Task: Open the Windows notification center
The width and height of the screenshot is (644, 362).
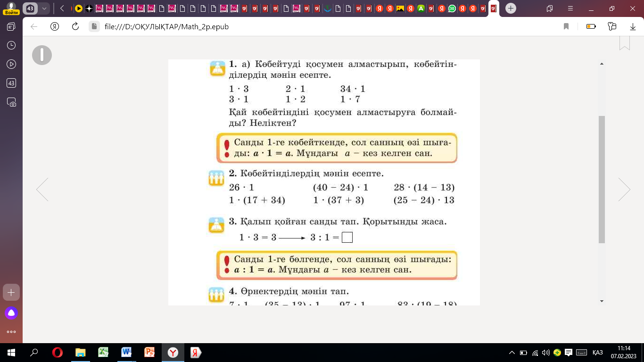Action: 569,353
